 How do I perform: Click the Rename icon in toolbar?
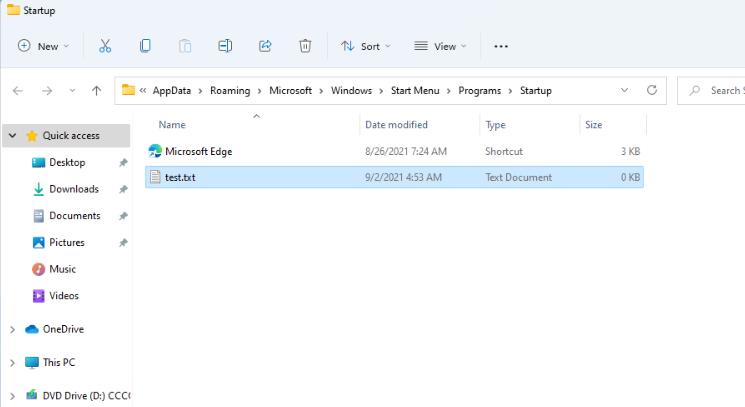[225, 46]
